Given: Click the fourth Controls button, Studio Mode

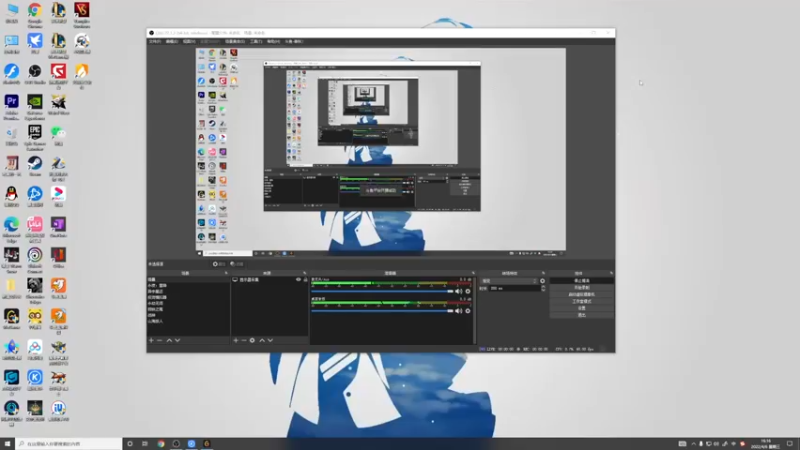Looking at the screenshot, I should click(x=582, y=301).
